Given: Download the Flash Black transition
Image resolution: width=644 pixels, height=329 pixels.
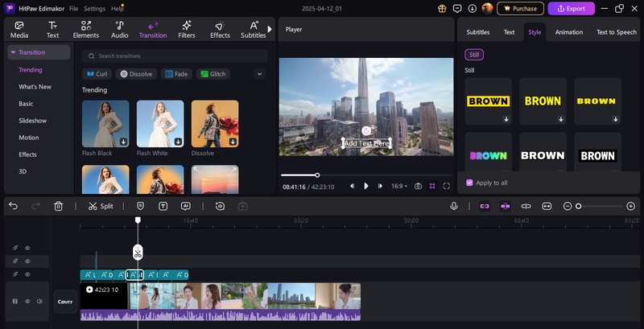Looking at the screenshot, I should click(x=123, y=142).
